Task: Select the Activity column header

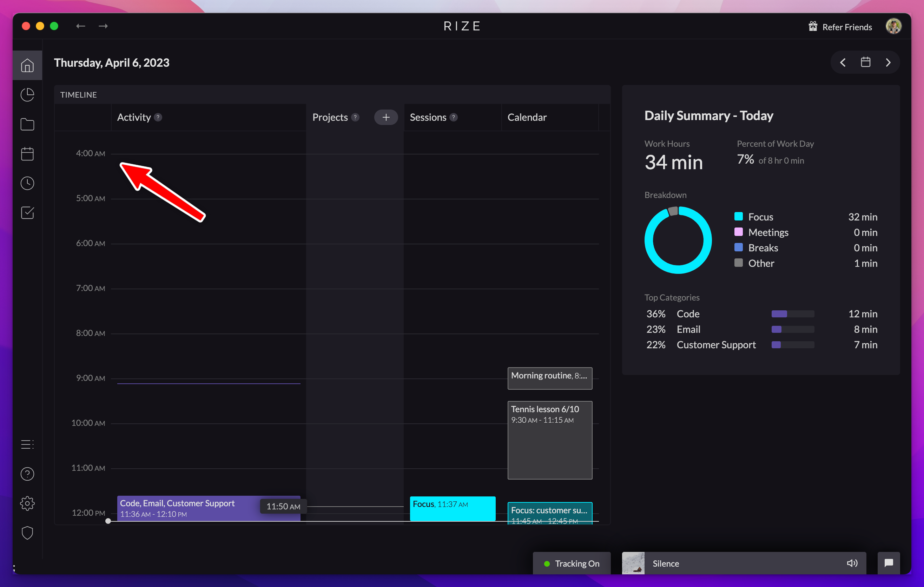Action: coord(134,117)
